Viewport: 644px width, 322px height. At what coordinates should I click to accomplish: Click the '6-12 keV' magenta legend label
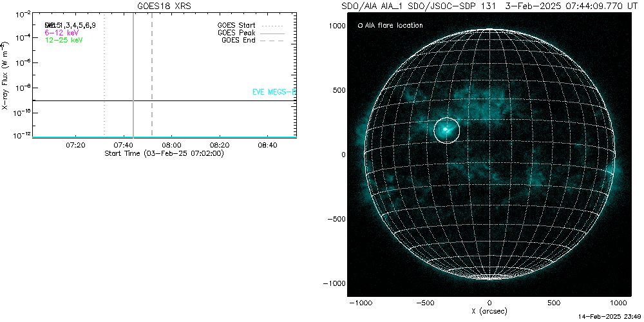pyautogui.click(x=62, y=32)
